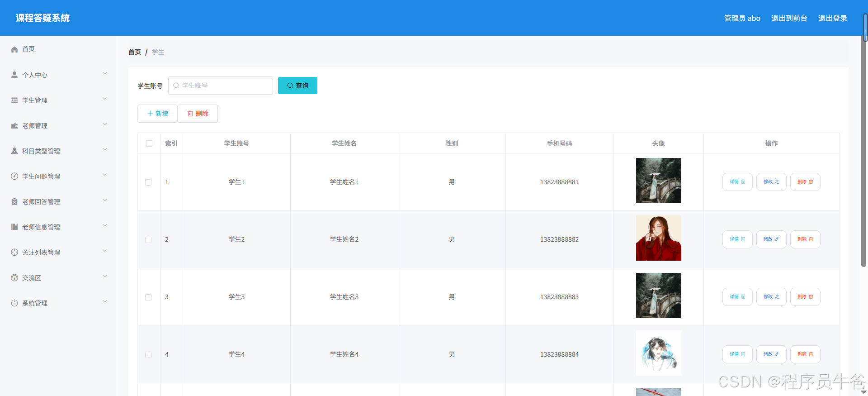Click 修改 for student 学生3

(x=771, y=297)
